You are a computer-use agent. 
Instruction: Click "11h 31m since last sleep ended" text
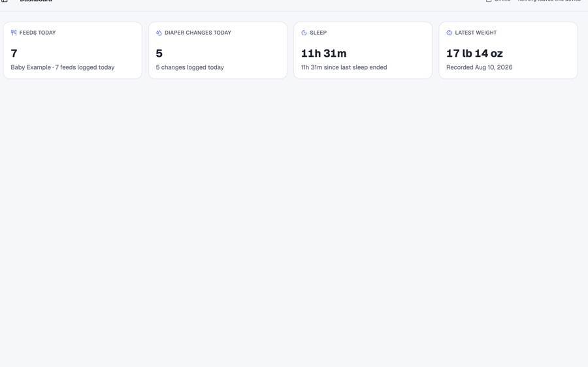pyautogui.click(x=344, y=67)
